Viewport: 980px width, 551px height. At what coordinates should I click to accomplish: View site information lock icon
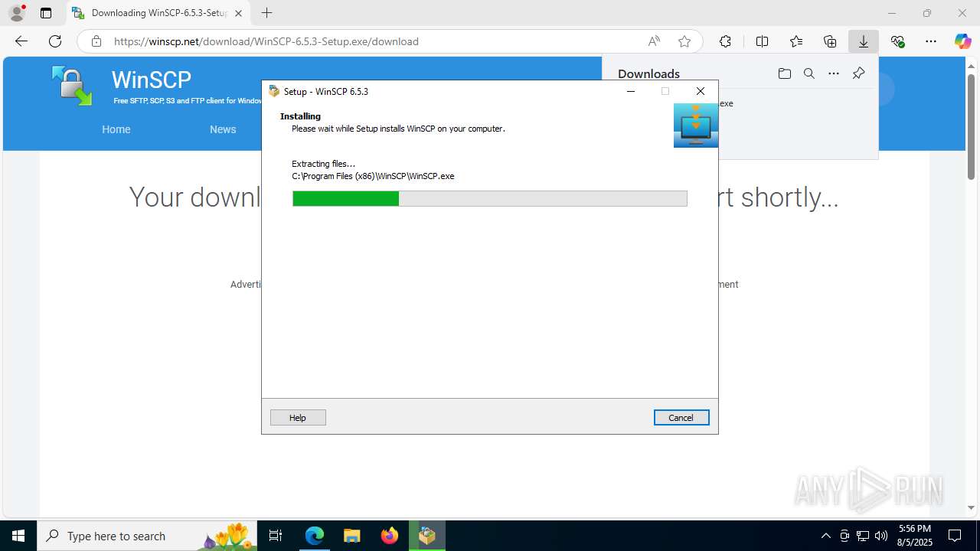[x=96, y=41]
